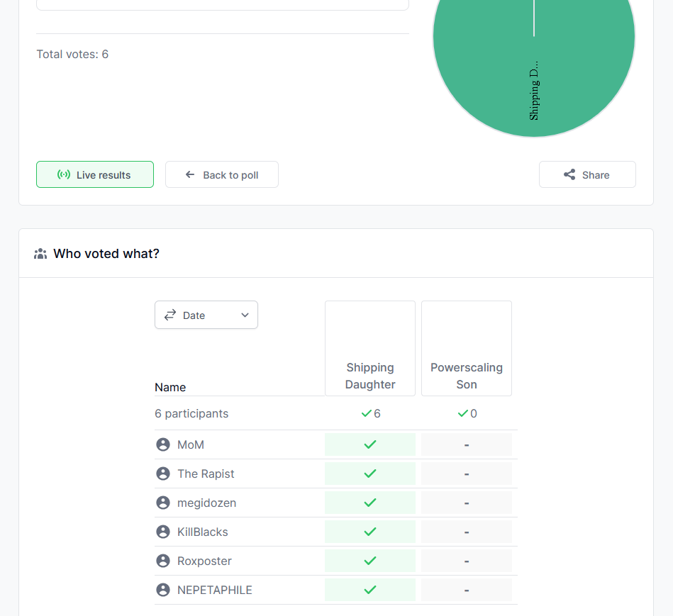Viewport: 673px width, 616px height.
Task: Click the 6 participants summary row
Action: click(191, 413)
